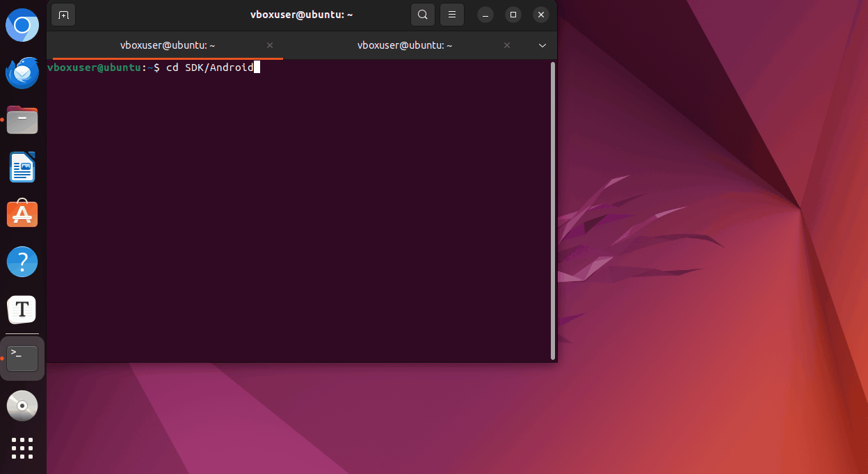Open the terminal hamburger menu

pos(452,15)
